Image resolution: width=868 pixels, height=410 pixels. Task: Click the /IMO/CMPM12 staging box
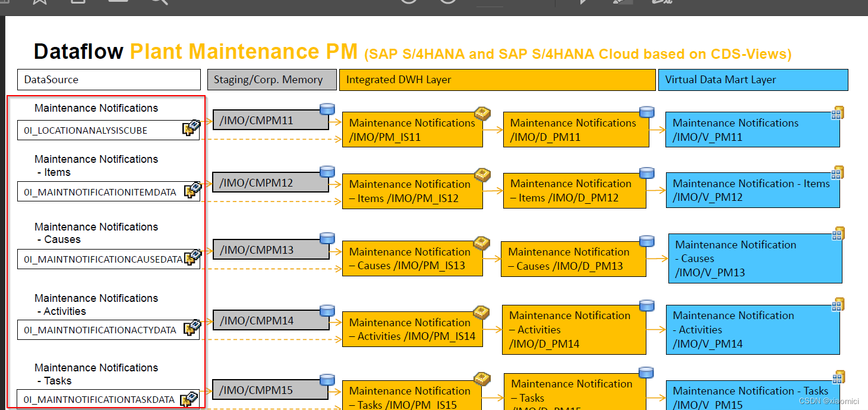click(x=270, y=182)
